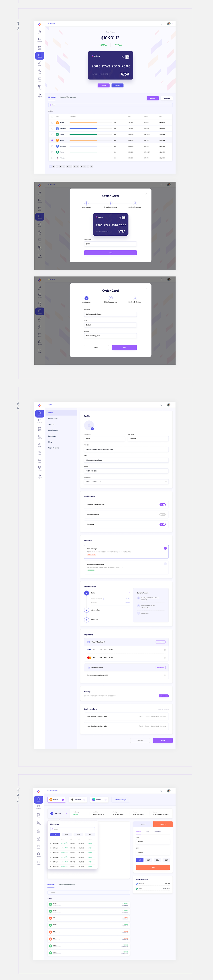Viewport: 213px width, 980px height.
Task: Delete the Mastercard ending 4356
Action: 165,657
